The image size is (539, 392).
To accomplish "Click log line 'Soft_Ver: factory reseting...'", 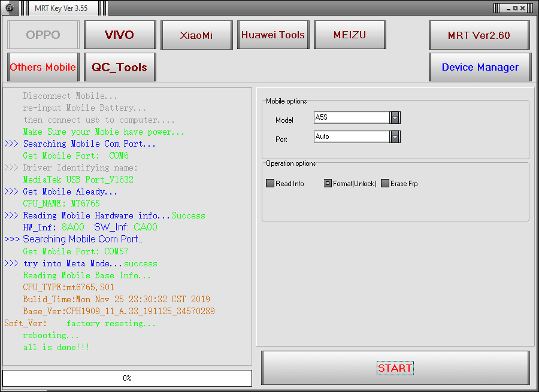I will (x=80, y=323).
